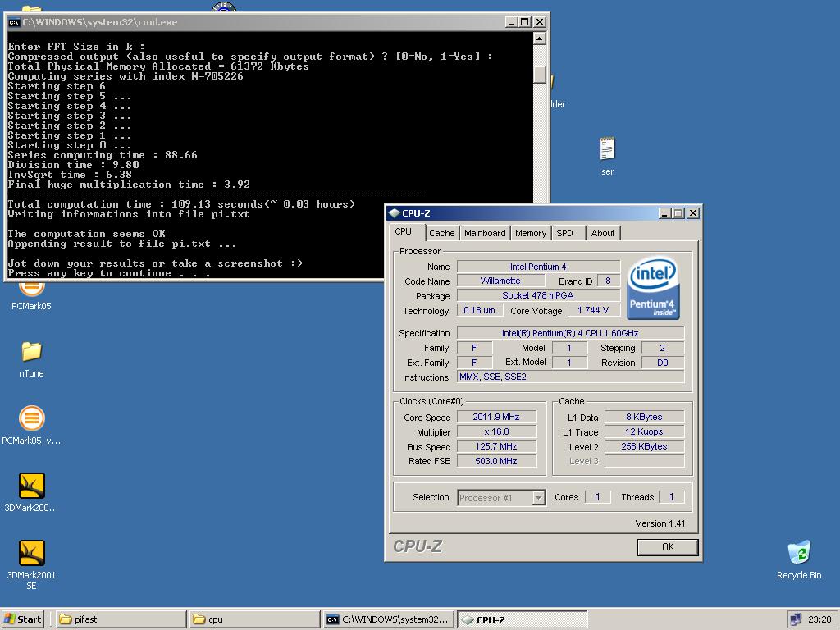Viewport: 840px width, 630px height.
Task: Click the Core Voltage value 1.744 V
Action: (593, 310)
